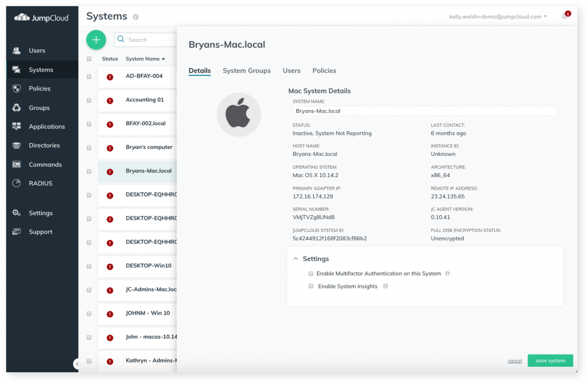Tick the checkbox for Accounting 01 row
The height and width of the screenshot is (383, 588).
point(89,100)
